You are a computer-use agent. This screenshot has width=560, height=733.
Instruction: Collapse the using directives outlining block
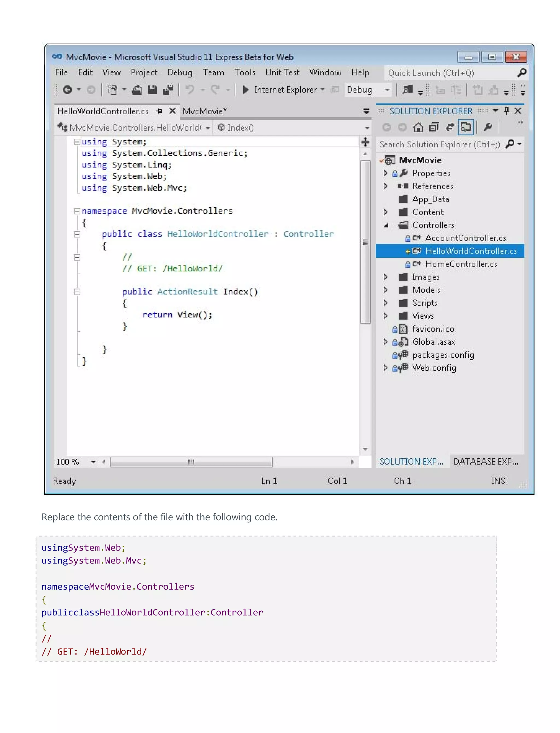77,142
